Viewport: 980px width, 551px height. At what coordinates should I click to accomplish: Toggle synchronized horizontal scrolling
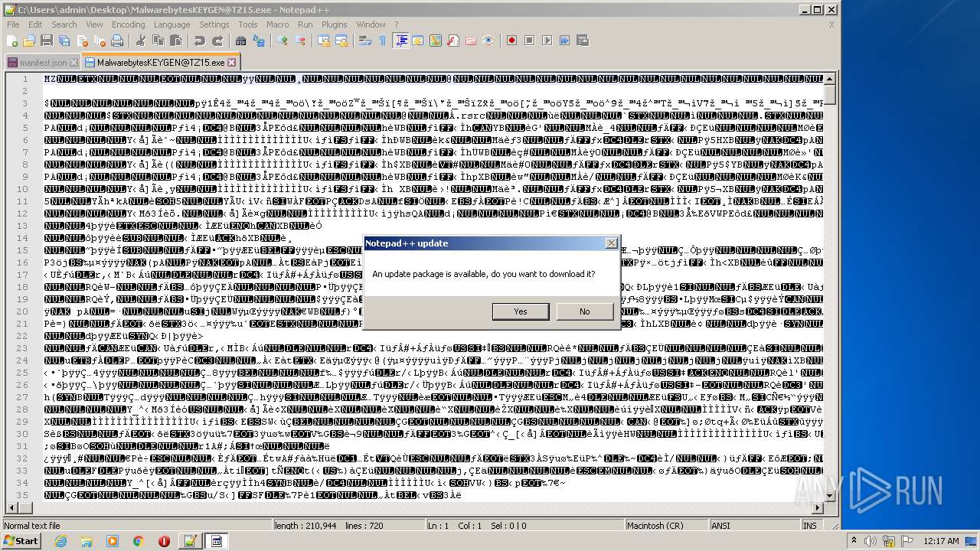tap(341, 41)
